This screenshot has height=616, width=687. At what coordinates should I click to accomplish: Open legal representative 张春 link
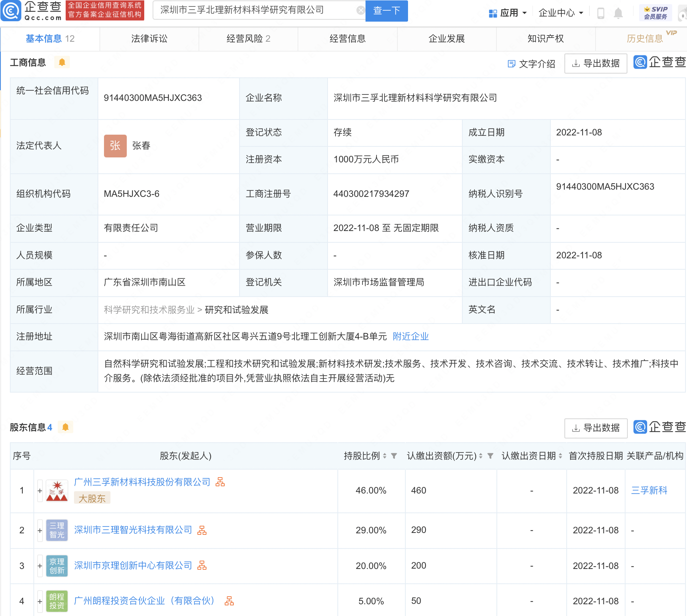pyautogui.click(x=141, y=146)
